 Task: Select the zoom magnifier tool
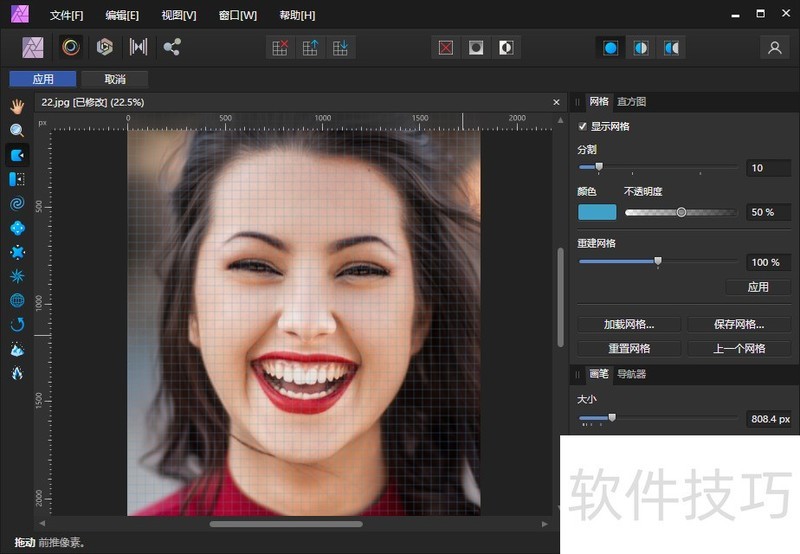[x=17, y=131]
